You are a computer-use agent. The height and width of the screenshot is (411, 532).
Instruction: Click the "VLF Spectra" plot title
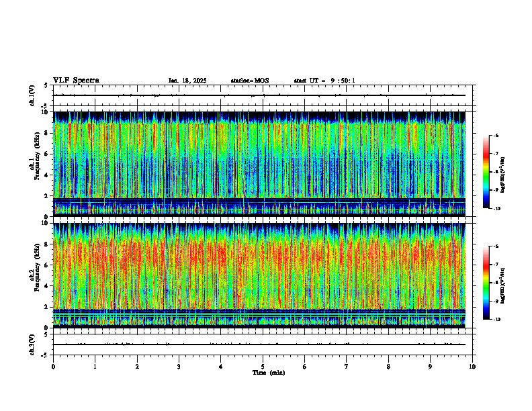(76, 81)
